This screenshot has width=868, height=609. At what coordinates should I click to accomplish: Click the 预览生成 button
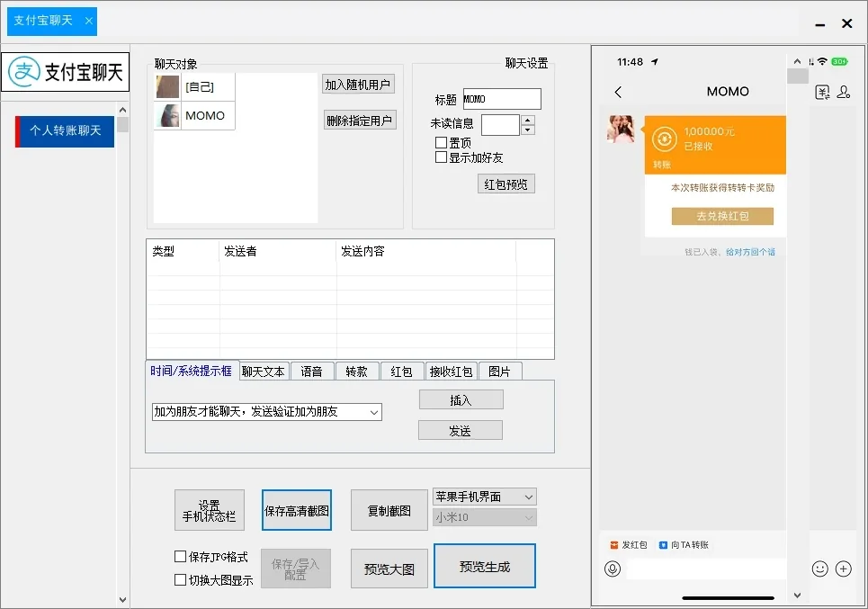(x=485, y=566)
